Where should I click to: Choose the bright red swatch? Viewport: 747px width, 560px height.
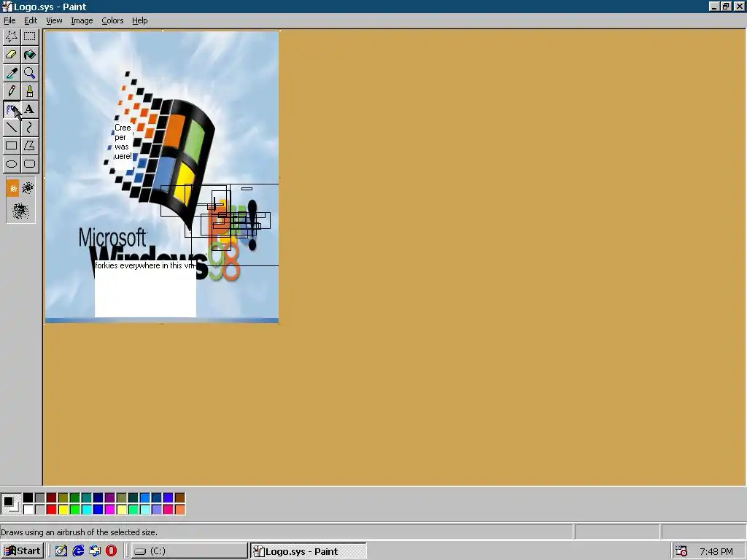point(52,510)
